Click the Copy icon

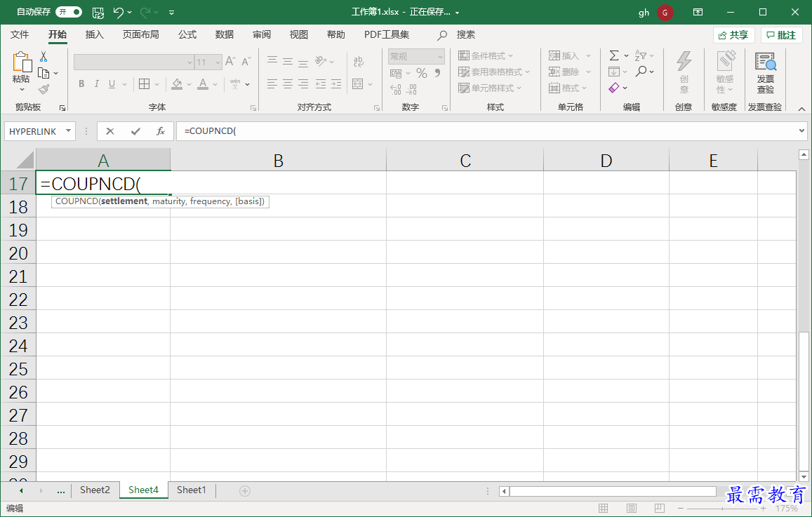[x=44, y=73]
